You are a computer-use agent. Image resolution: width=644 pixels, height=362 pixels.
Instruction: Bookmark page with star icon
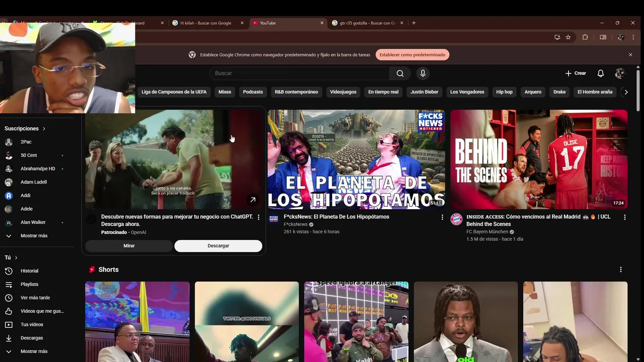tap(568, 37)
